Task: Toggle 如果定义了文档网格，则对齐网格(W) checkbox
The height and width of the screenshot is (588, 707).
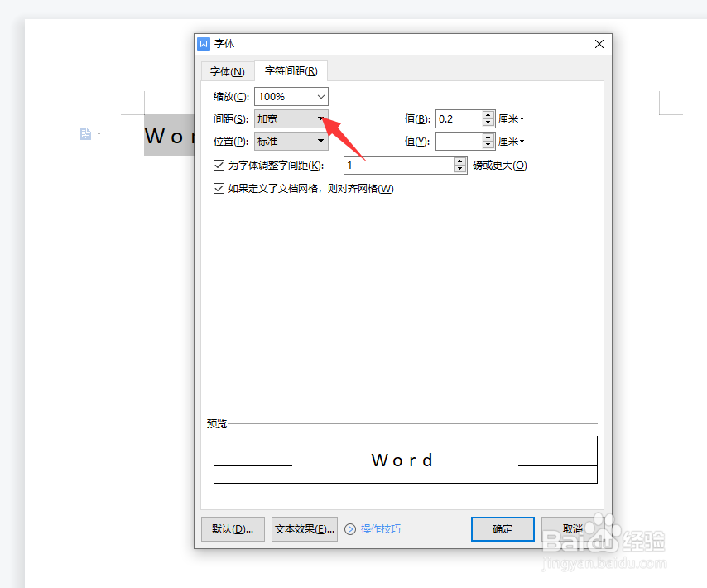Action: tap(219, 189)
